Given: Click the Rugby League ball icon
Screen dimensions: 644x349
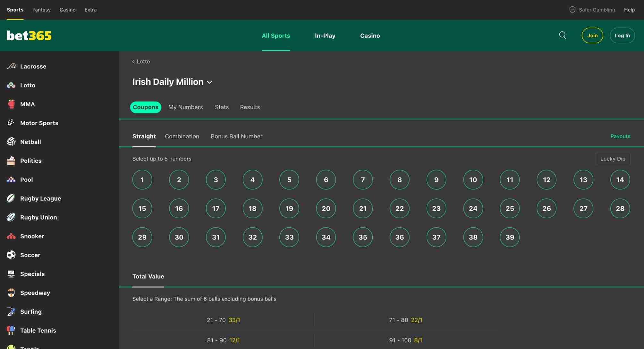Looking at the screenshot, I should (x=11, y=198).
